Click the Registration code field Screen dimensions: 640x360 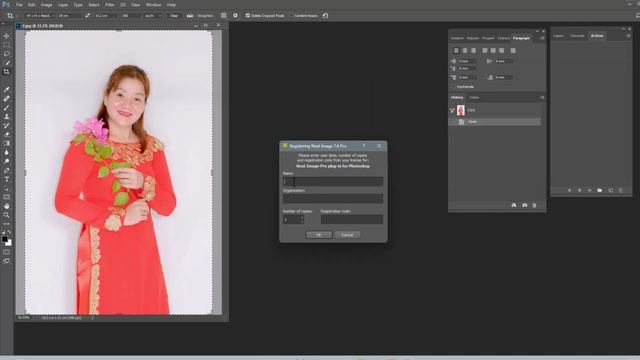352,220
